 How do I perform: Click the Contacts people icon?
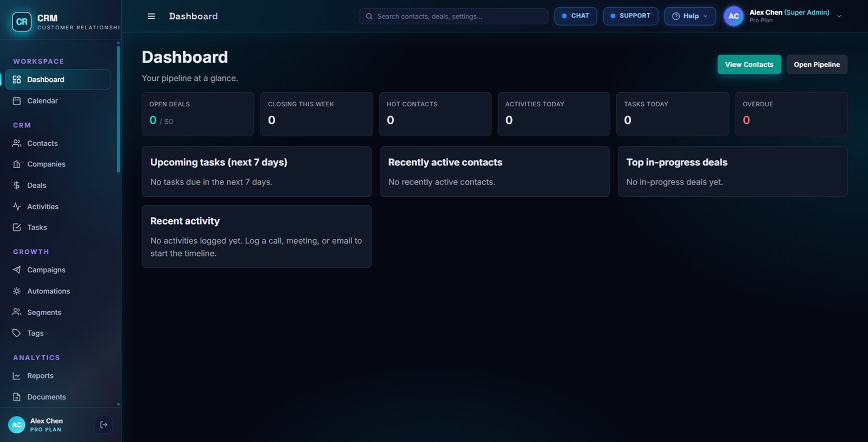(17, 143)
